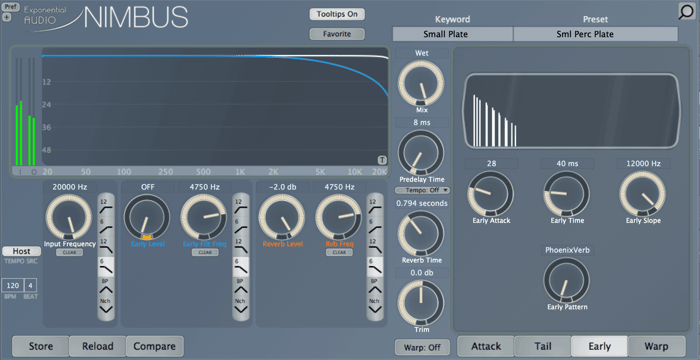The image size is (700, 360).
Task: Click the Early Level knob
Action: (147, 217)
